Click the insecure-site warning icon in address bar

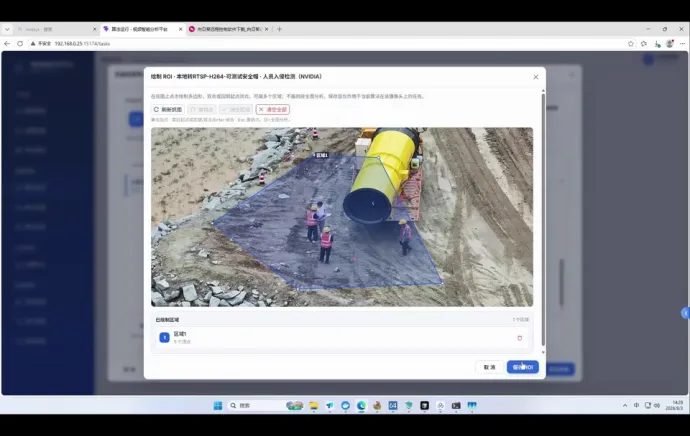click(33, 44)
